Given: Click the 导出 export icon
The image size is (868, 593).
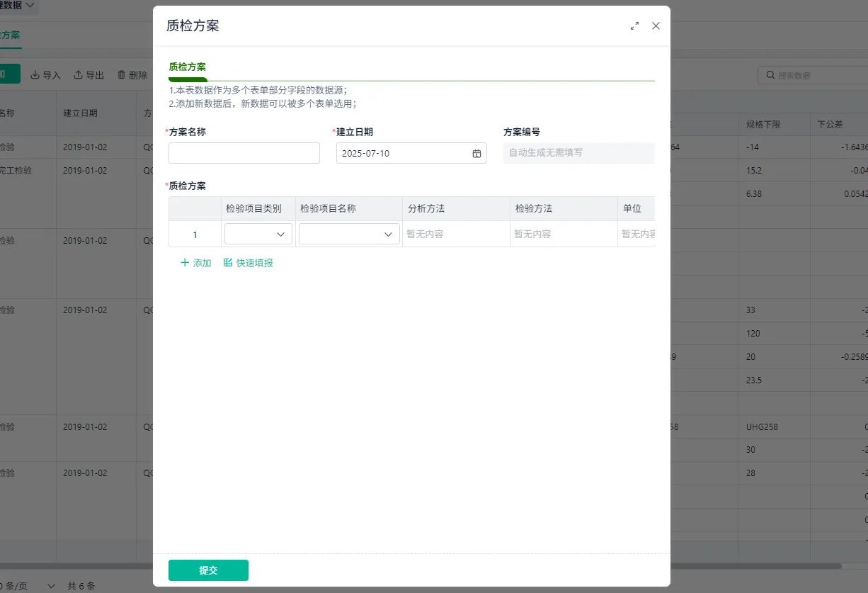Looking at the screenshot, I should coord(79,75).
